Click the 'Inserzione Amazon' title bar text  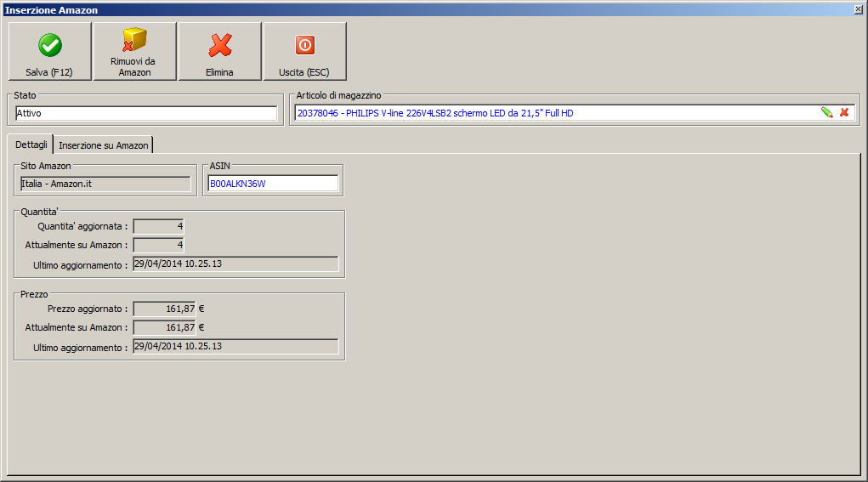[51, 10]
